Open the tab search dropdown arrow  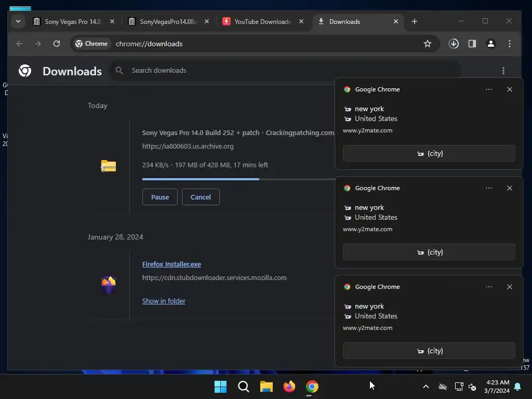(x=18, y=21)
